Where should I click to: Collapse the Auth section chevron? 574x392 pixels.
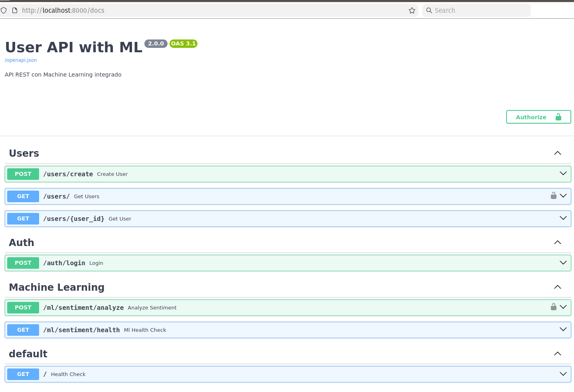557,242
